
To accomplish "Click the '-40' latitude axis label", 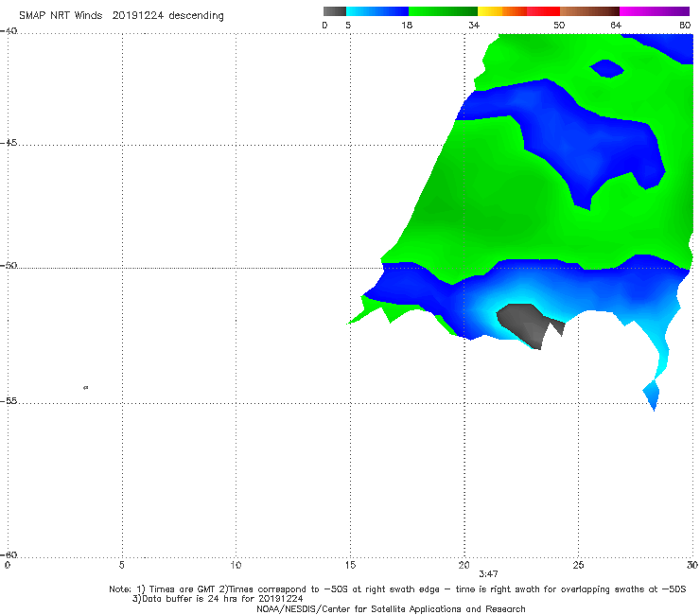I will pyautogui.click(x=9, y=31).
